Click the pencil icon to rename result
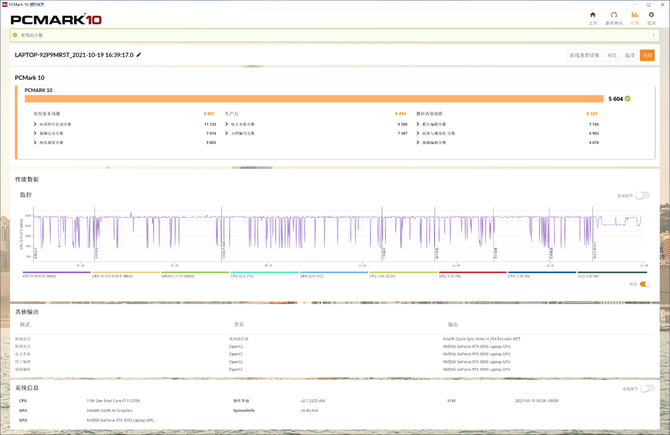This screenshot has height=435, width=670. point(139,55)
